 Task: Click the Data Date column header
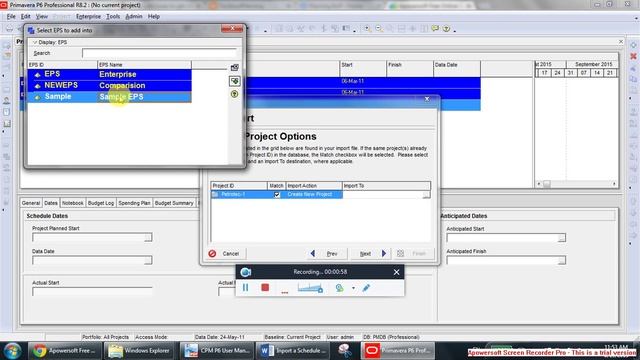(457, 65)
